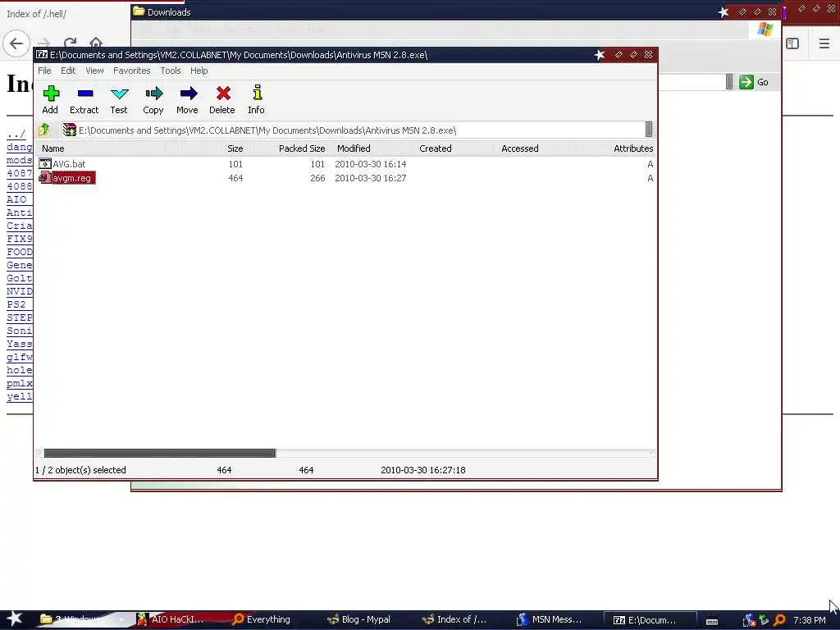Click the browser reload icon
Screen dimensions: 840x630
click(70, 43)
